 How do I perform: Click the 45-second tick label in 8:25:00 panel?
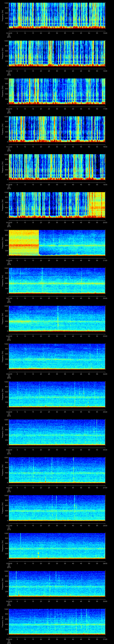tap(81, 450)
